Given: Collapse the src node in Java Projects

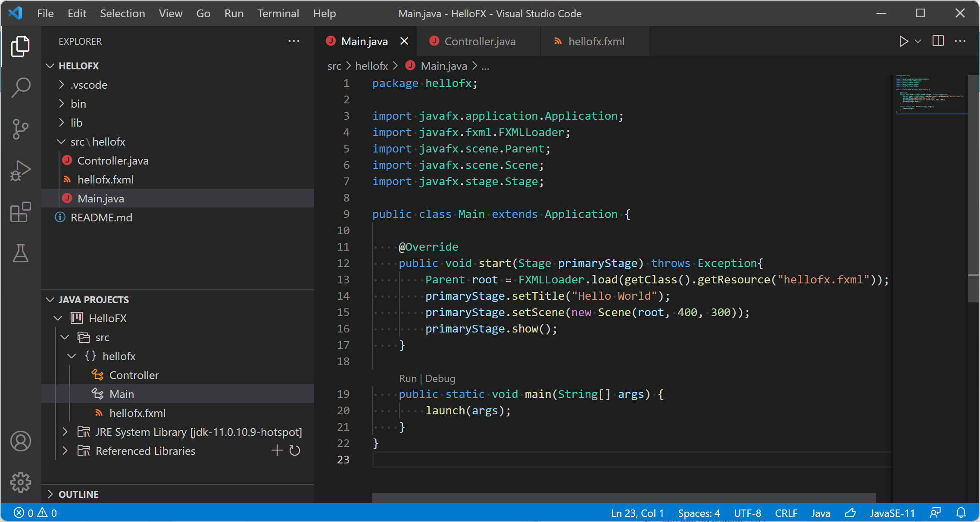Looking at the screenshot, I should coord(65,337).
